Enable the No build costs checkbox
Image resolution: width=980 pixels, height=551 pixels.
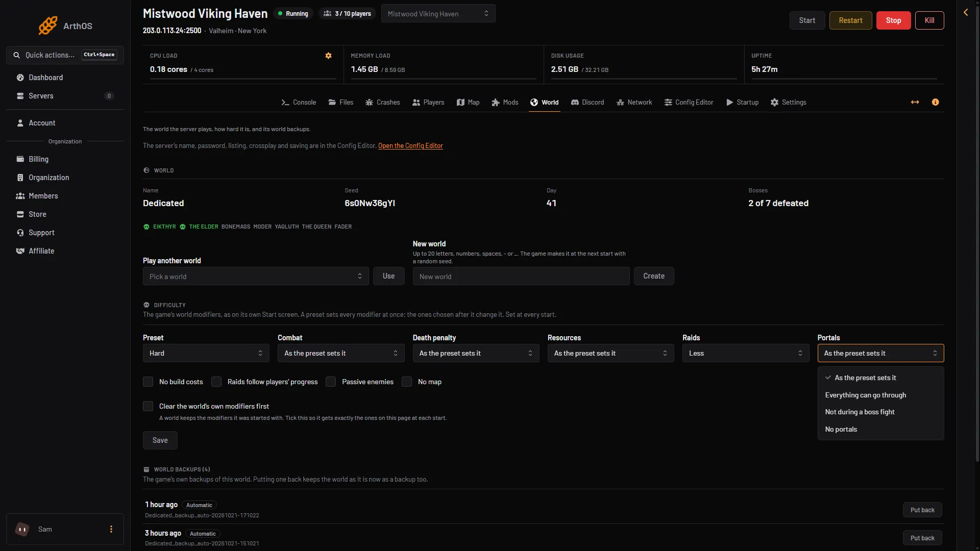[x=148, y=382]
